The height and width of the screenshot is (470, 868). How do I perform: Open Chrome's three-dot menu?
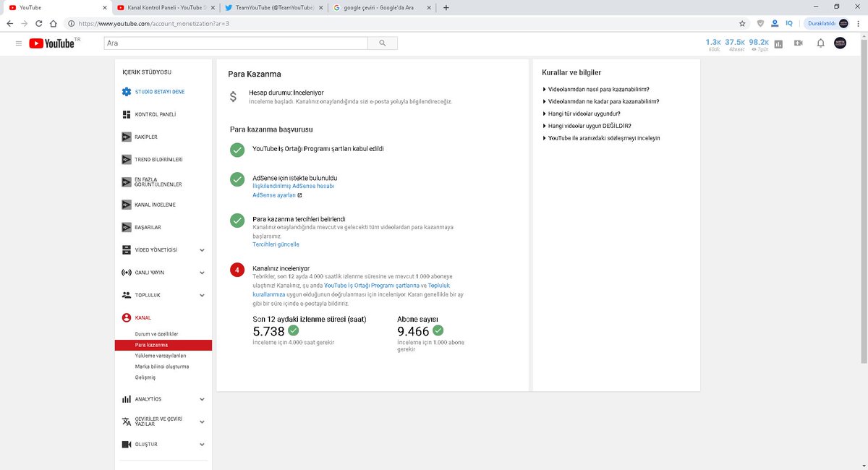pyautogui.click(x=858, y=23)
